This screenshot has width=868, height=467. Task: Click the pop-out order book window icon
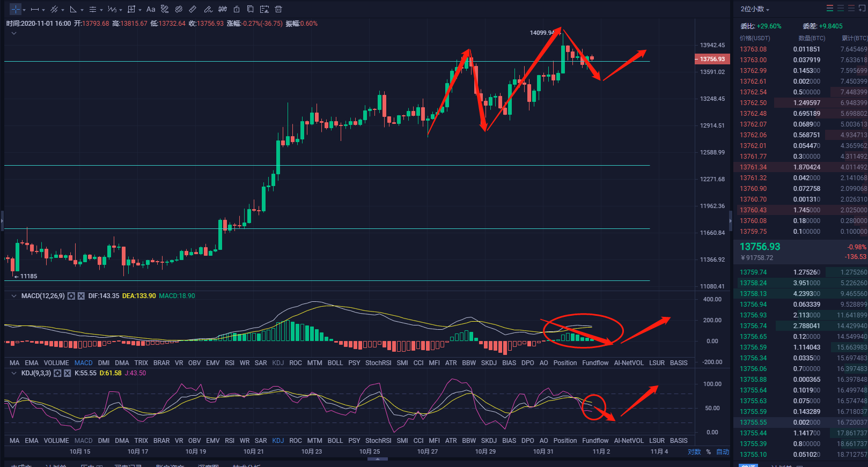pos(862,8)
